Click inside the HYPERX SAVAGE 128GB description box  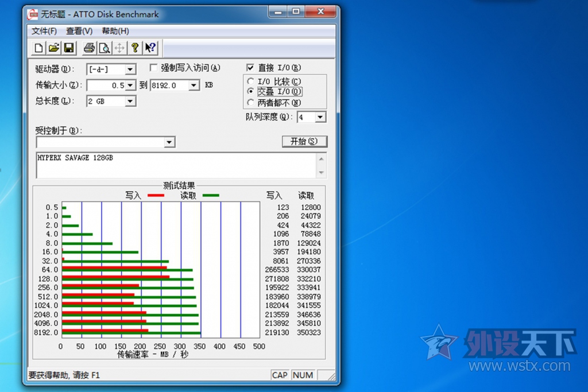pyautogui.click(x=177, y=165)
